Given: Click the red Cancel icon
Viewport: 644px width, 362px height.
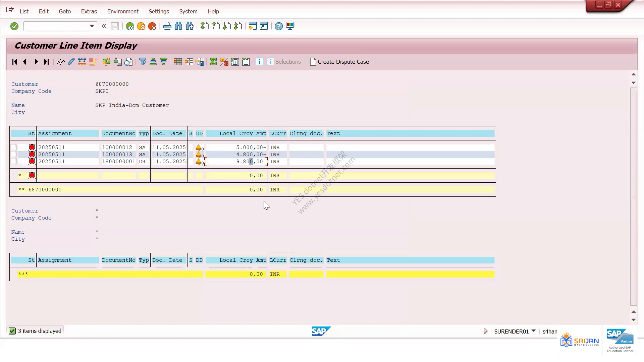Looking at the screenshot, I should pyautogui.click(x=152, y=26).
